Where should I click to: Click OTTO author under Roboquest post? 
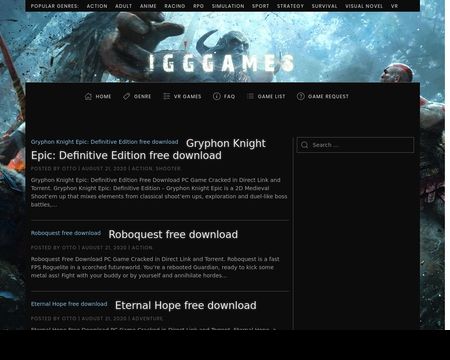pyautogui.click(x=69, y=248)
